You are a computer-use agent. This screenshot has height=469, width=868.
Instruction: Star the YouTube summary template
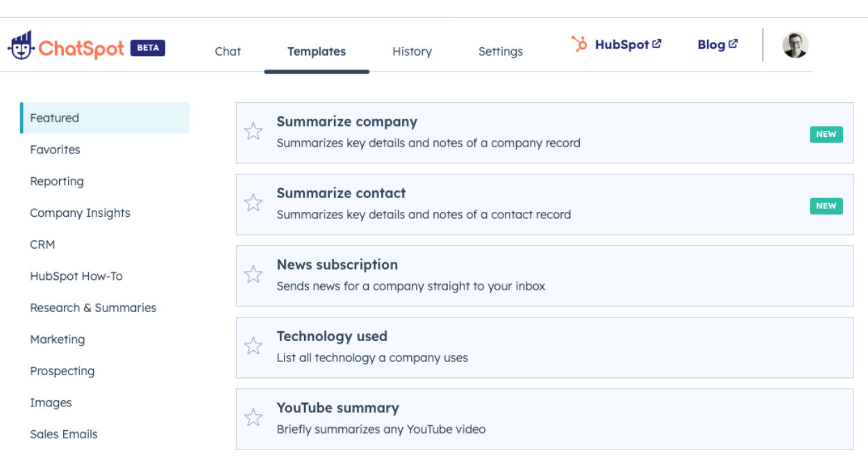253,418
